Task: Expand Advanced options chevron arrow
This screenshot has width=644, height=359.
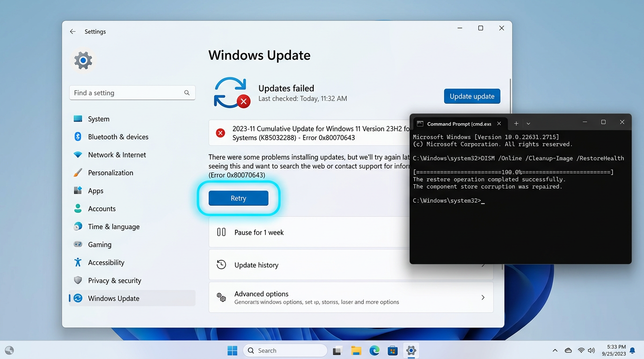Action: tap(483, 297)
